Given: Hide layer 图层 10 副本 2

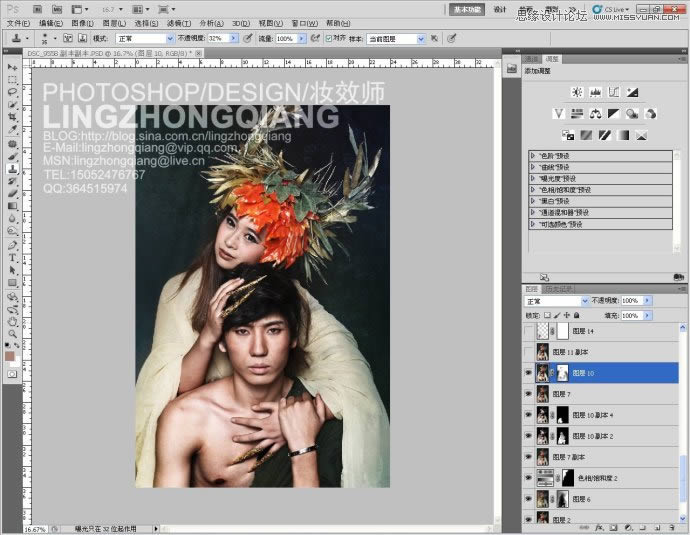Looking at the screenshot, I should (x=529, y=436).
